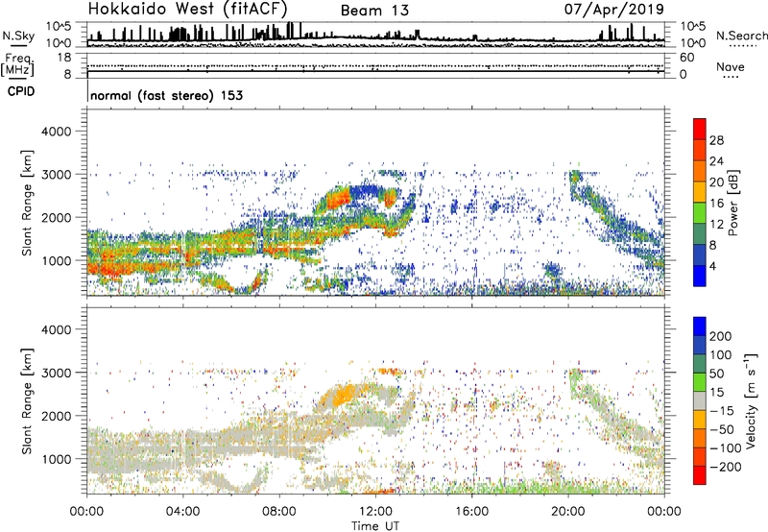The height and width of the screenshot is (532, 768).
Task: Click the '20:00' time axis label
Action: tap(568, 512)
